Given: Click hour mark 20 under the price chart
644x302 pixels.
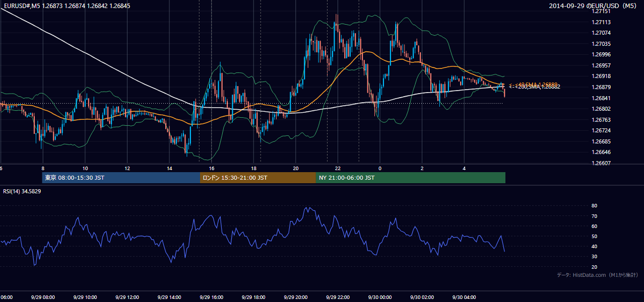Looking at the screenshot, I should click(x=296, y=168).
